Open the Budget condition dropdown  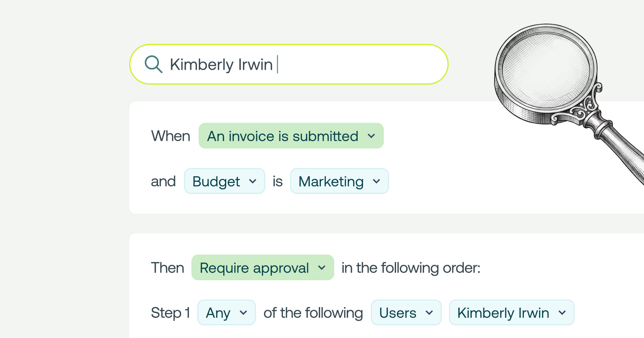(216, 181)
